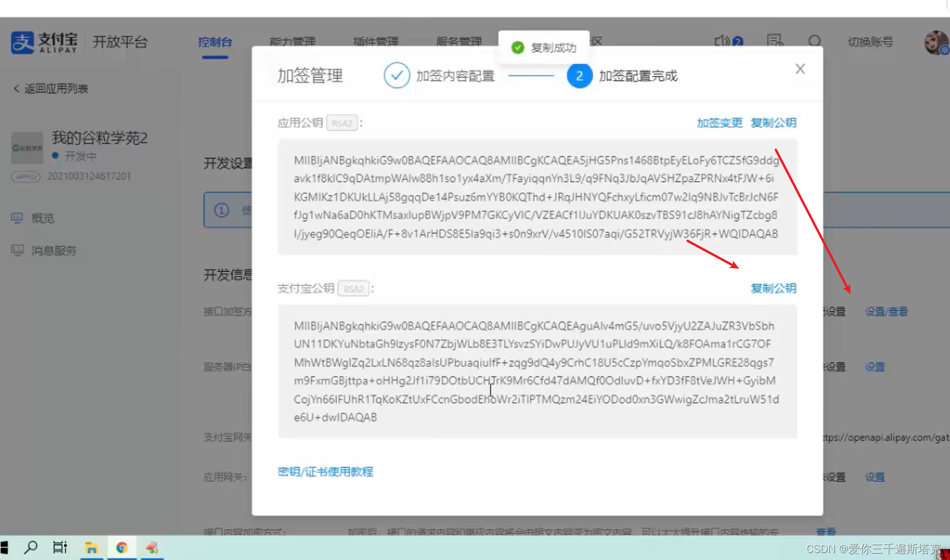Click 开放平台 title text
Screen dimensions: 950x560
[121, 42]
